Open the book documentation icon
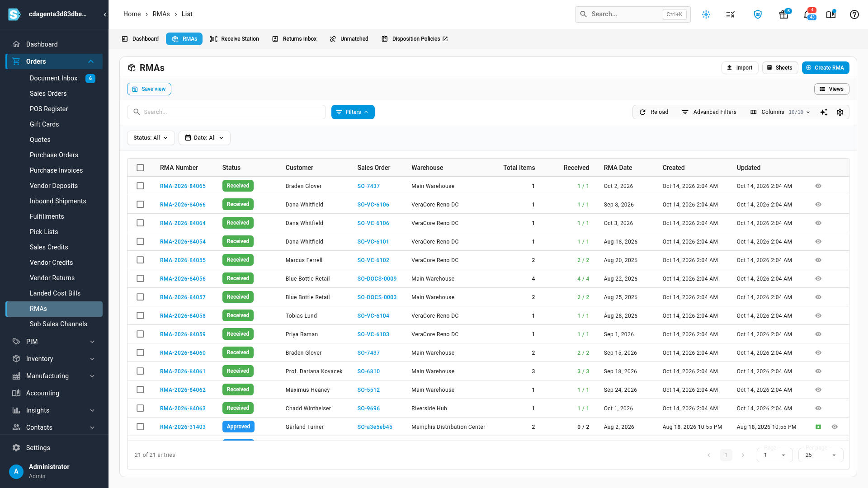Viewport: 868px width, 488px height. click(831, 14)
